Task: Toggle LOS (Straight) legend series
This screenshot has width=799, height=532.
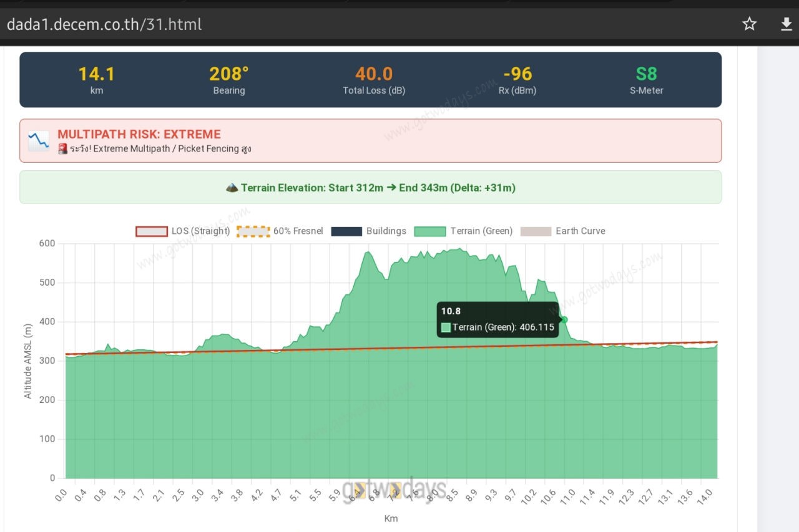Action: coord(152,231)
